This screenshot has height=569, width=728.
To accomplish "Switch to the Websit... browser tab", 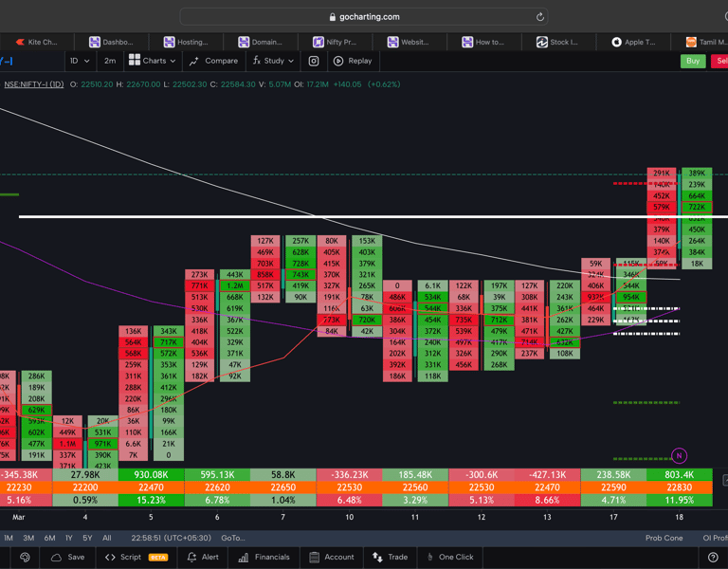I will point(409,42).
